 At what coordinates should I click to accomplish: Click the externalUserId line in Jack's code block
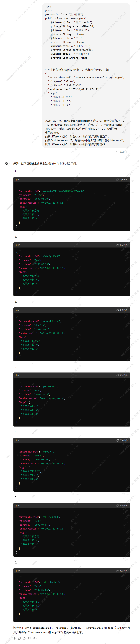point(39,582)
